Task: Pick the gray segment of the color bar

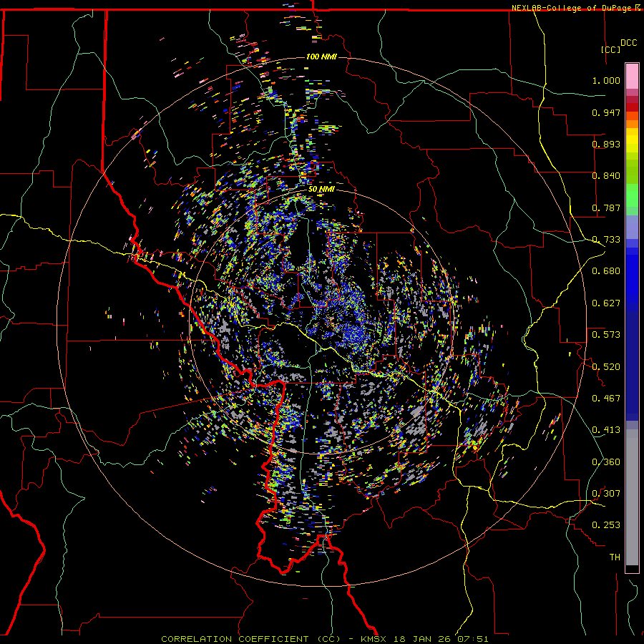Action: point(632,497)
